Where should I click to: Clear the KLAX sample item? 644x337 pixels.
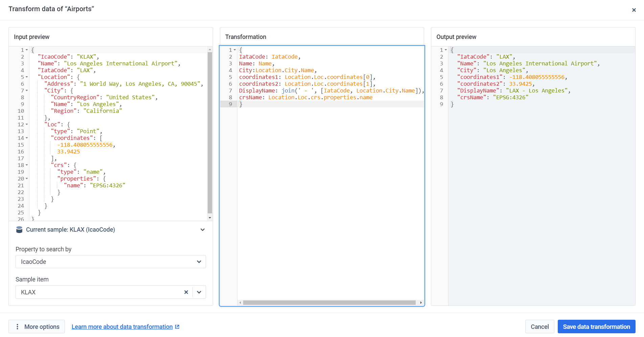(x=186, y=292)
